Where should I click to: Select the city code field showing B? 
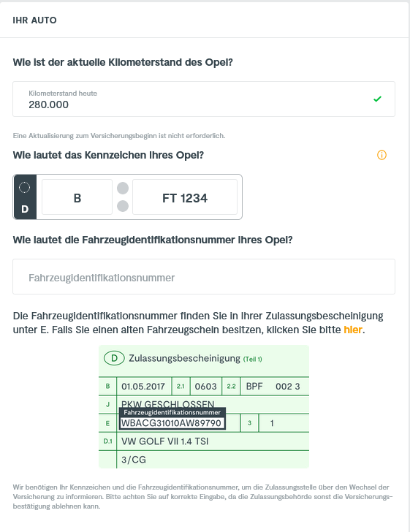(77, 197)
